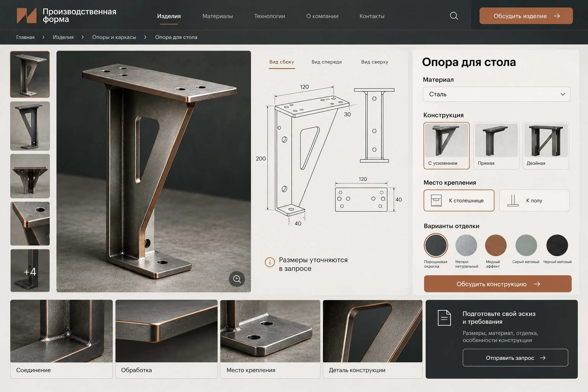This screenshot has width=588, height=392.
Task: Select 'Металл натуральный' finish swatch
Action: pos(466,245)
